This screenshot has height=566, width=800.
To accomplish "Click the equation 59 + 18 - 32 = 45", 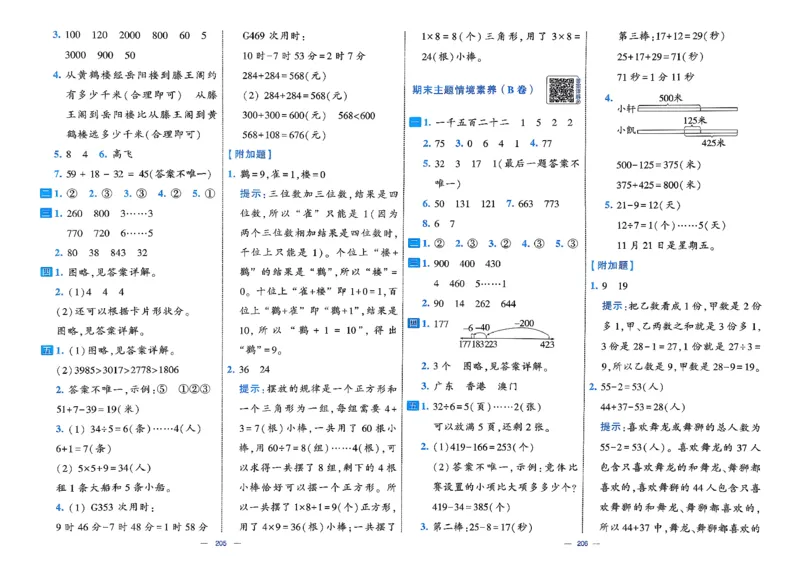I will pos(108,174).
